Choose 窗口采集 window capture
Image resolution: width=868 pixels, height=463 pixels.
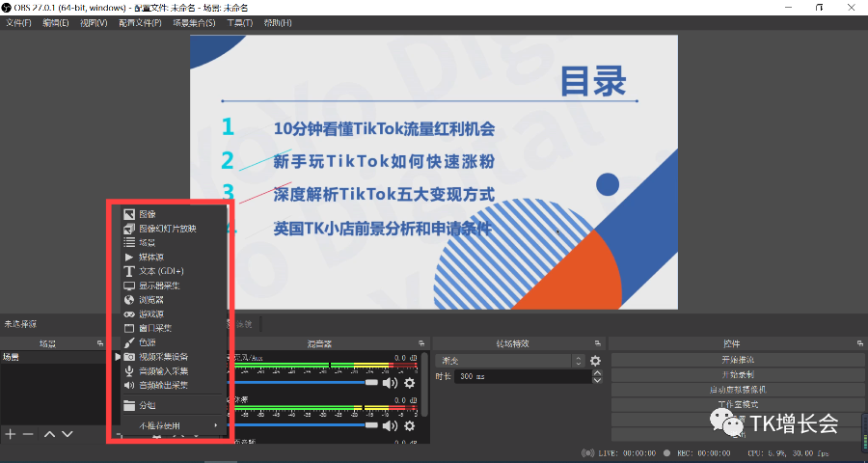pos(173,328)
